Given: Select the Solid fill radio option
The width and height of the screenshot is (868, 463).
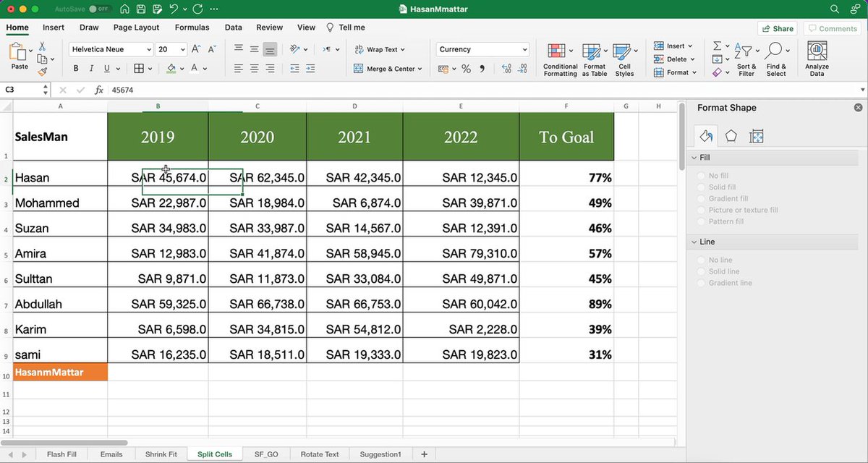Looking at the screenshot, I should (x=701, y=187).
